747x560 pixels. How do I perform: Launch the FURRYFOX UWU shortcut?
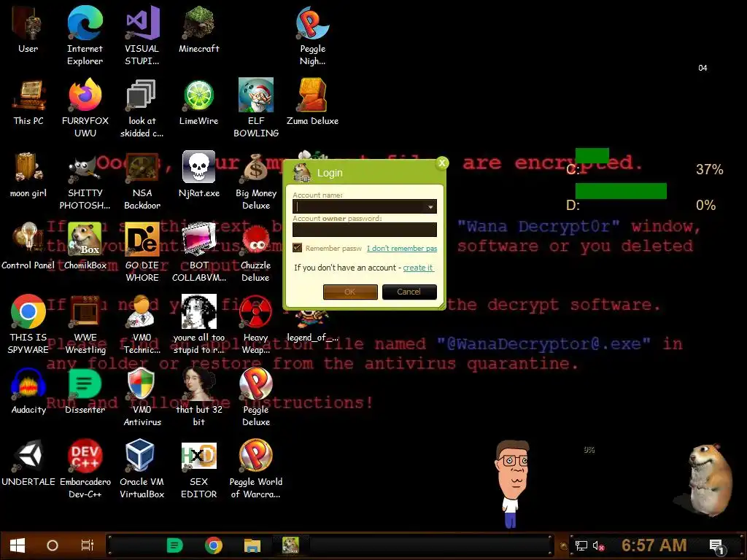tap(85, 108)
